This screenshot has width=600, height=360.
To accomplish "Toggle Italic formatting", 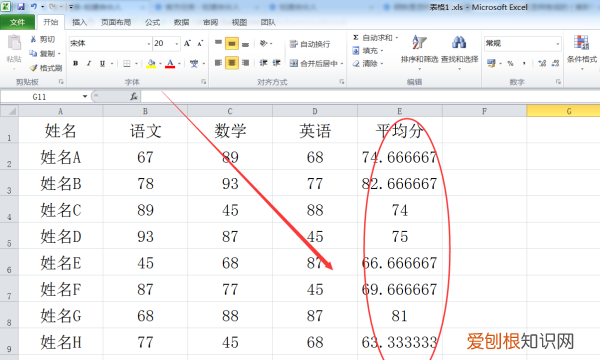I will 88,63.
